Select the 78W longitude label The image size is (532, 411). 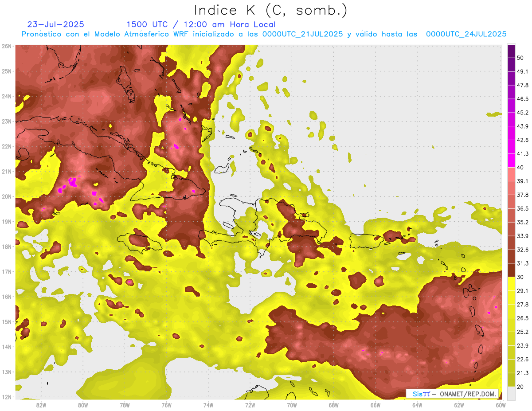[x=125, y=405]
